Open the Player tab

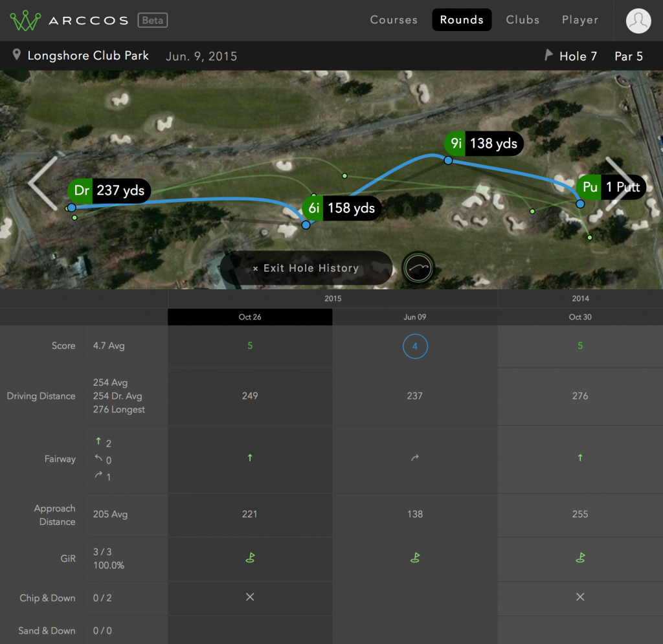click(x=580, y=20)
